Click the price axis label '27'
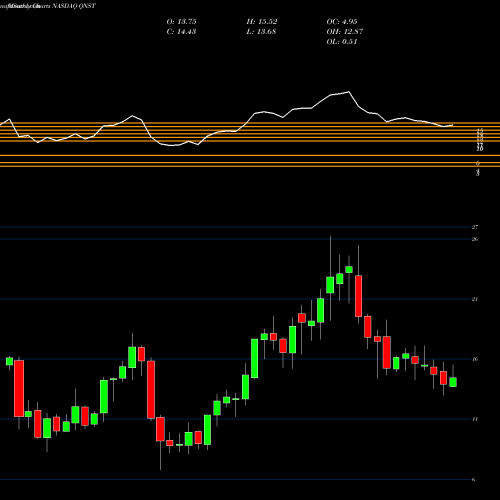The image size is (500, 500). pos(475,227)
